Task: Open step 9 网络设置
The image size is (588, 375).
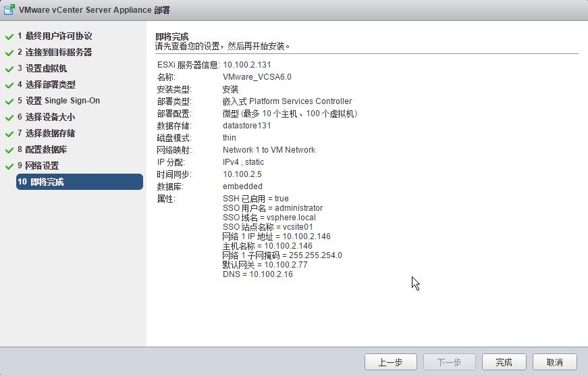Action: pyautogui.click(x=38, y=166)
